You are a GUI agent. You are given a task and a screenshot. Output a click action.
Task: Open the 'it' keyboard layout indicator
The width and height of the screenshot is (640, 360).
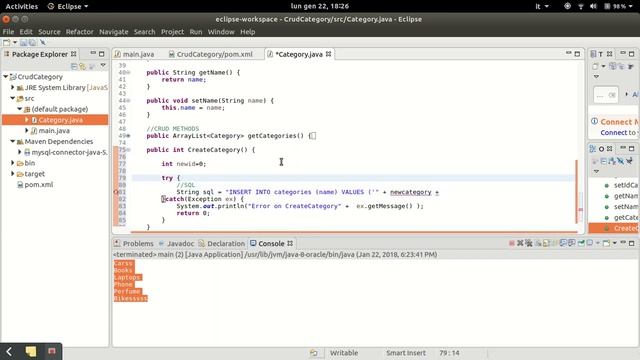click(x=542, y=6)
